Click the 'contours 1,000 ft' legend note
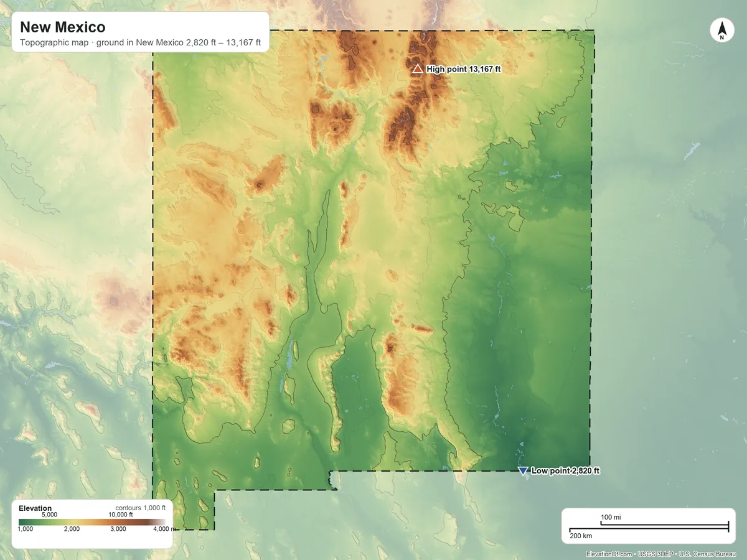This screenshot has width=747, height=560. point(141,508)
